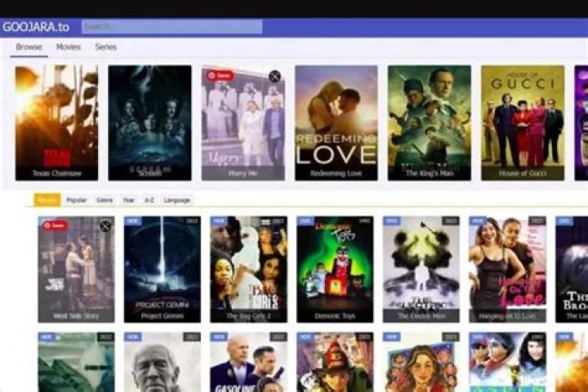Click the DVD badge on The Electric Man
This screenshot has height=392, width=588.
coord(392,221)
